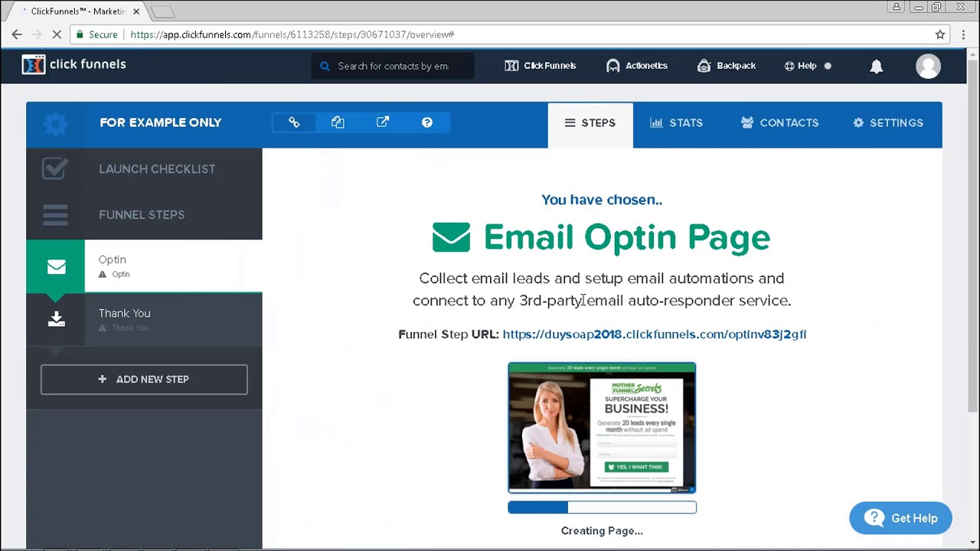Select the Launch Checklist label
This screenshot has height=551, width=980.
157,169
